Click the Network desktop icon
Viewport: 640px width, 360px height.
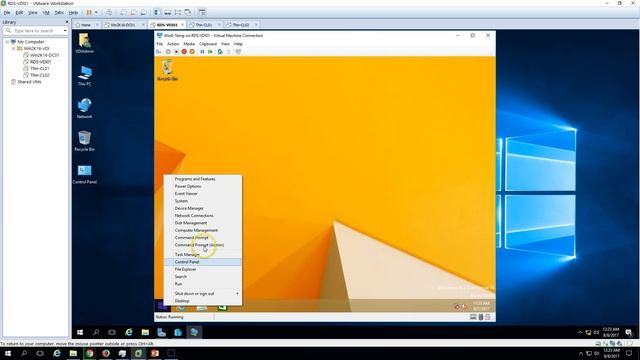tap(84, 109)
